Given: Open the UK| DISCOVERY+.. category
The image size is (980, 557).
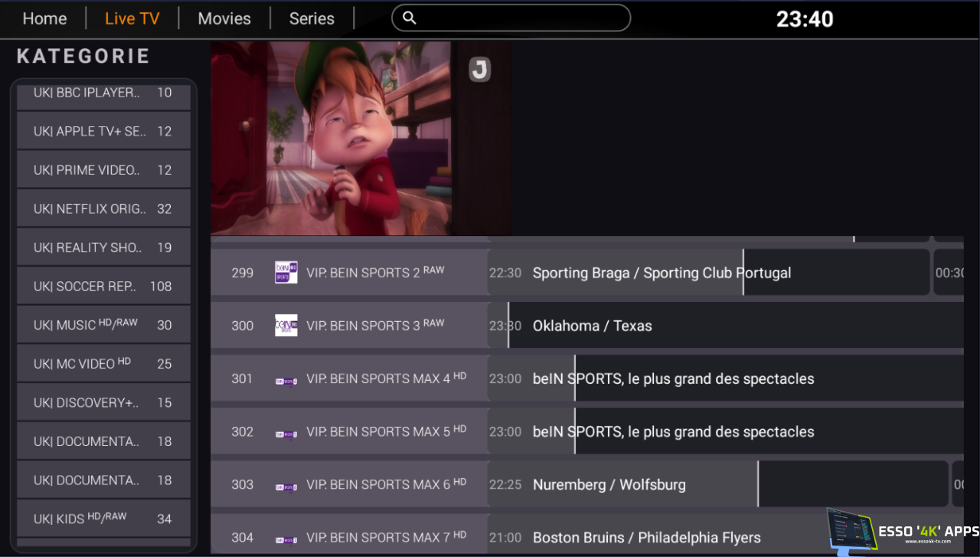Looking at the screenshot, I should 103,402.
